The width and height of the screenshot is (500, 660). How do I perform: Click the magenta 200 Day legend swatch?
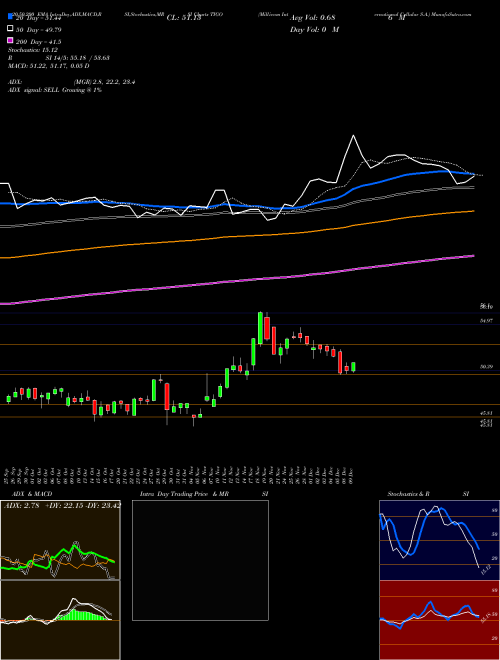click(x=10, y=40)
